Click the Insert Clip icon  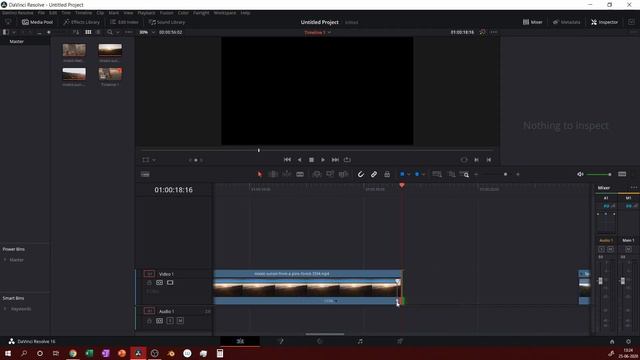tap(317, 174)
